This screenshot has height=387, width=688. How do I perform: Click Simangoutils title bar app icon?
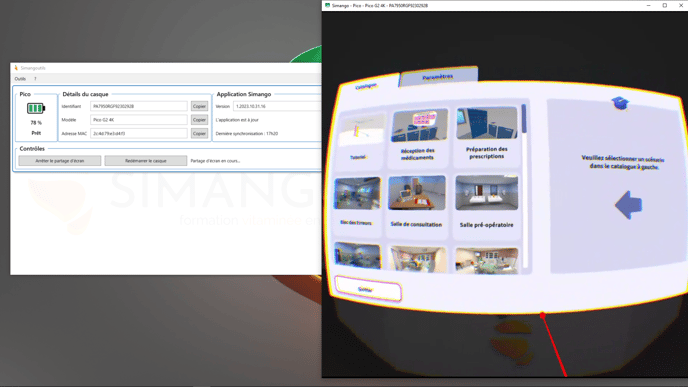(16, 68)
